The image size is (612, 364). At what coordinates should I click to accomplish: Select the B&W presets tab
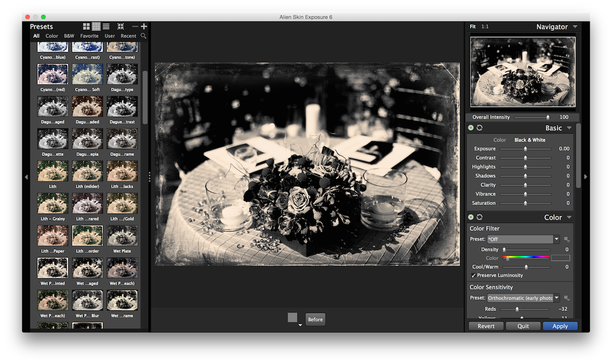(x=69, y=36)
